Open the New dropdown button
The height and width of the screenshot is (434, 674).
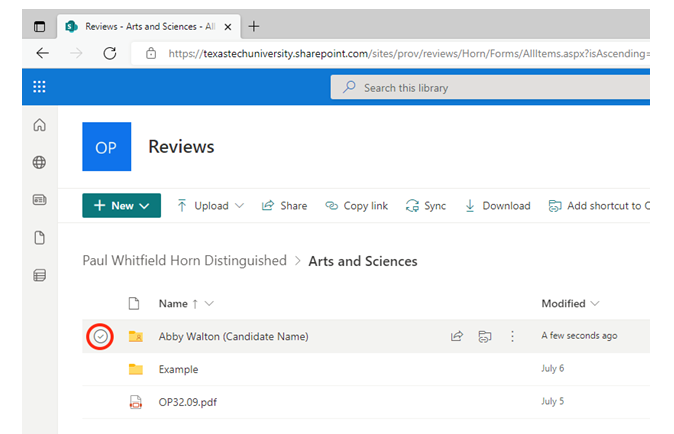tap(122, 205)
